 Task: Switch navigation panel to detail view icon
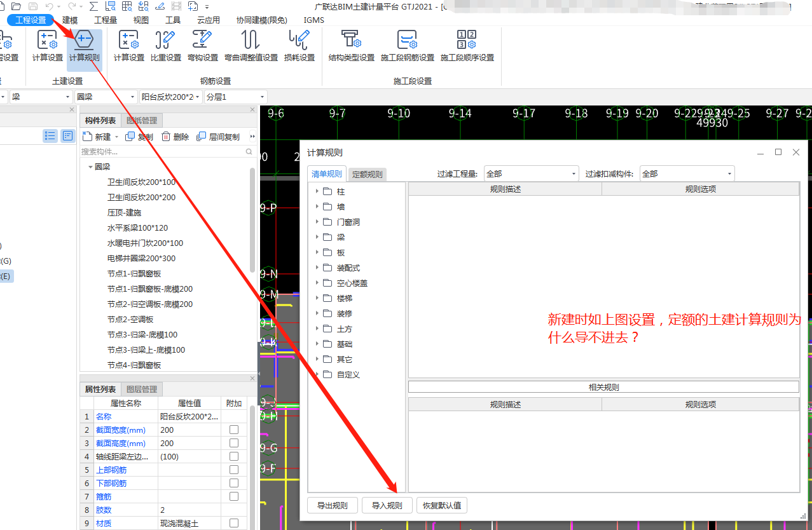(x=68, y=135)
